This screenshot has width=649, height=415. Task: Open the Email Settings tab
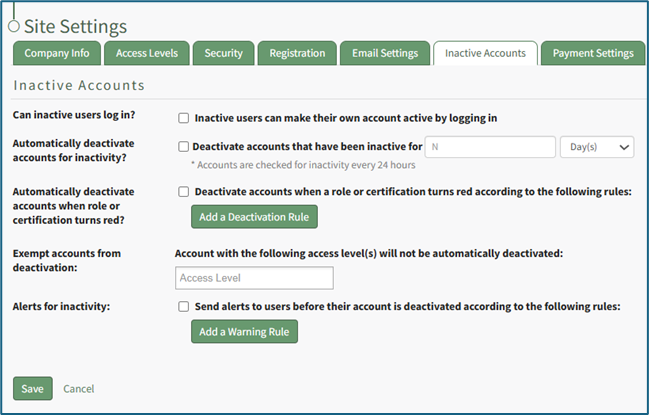click(384, 54)
